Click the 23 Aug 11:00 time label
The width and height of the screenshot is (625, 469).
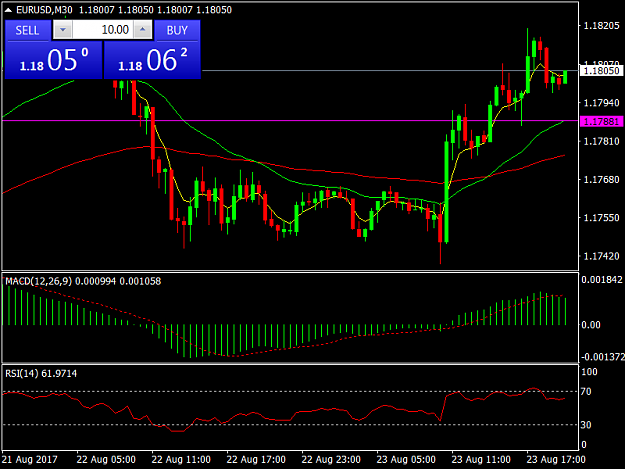tap(481, 459)
